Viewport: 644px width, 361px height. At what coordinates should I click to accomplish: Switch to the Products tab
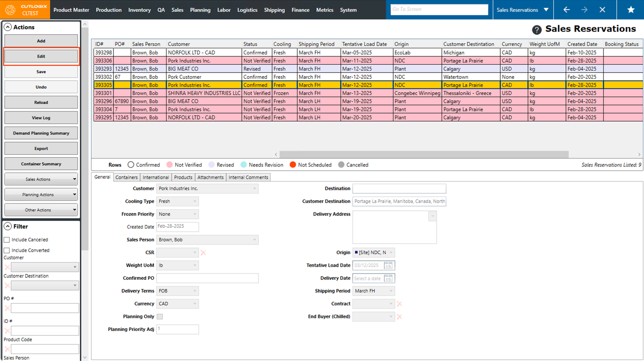click(183, 177)
